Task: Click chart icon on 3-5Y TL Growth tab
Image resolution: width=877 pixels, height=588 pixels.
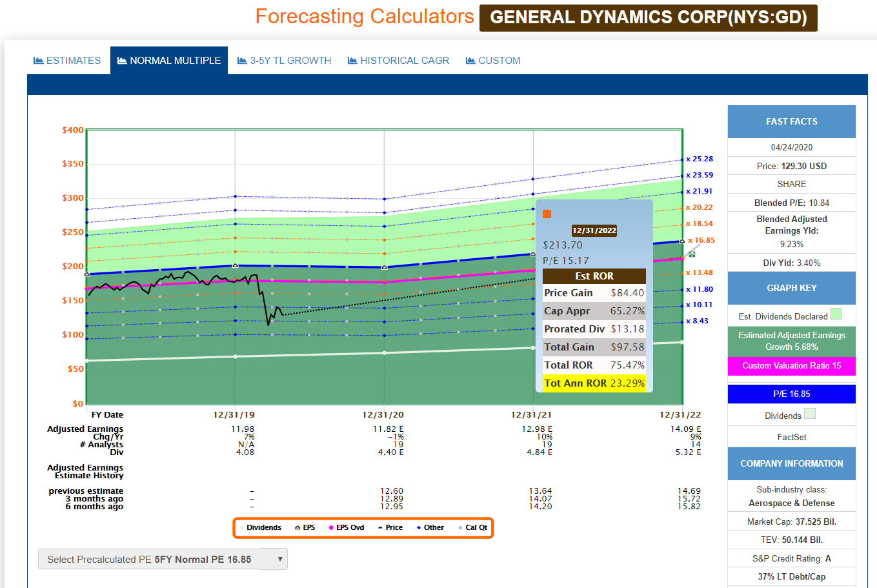Action: (x=242, y=61)
